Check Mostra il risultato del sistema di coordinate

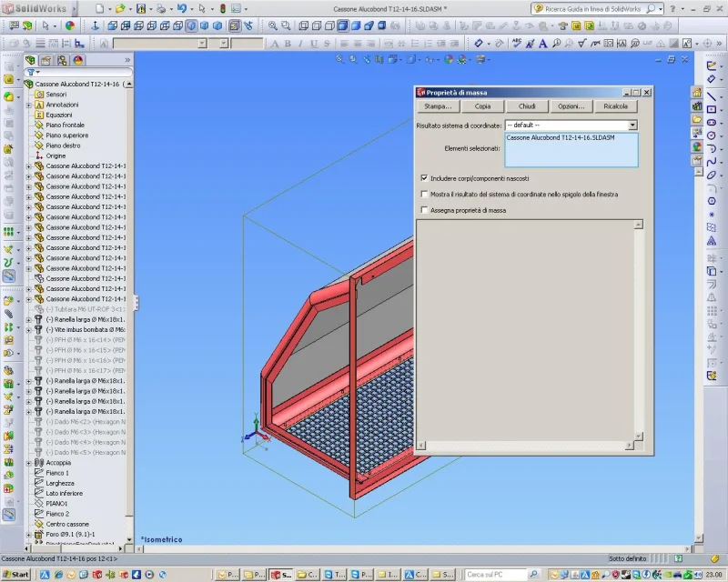pyautogui.click(x=424, y=194)
